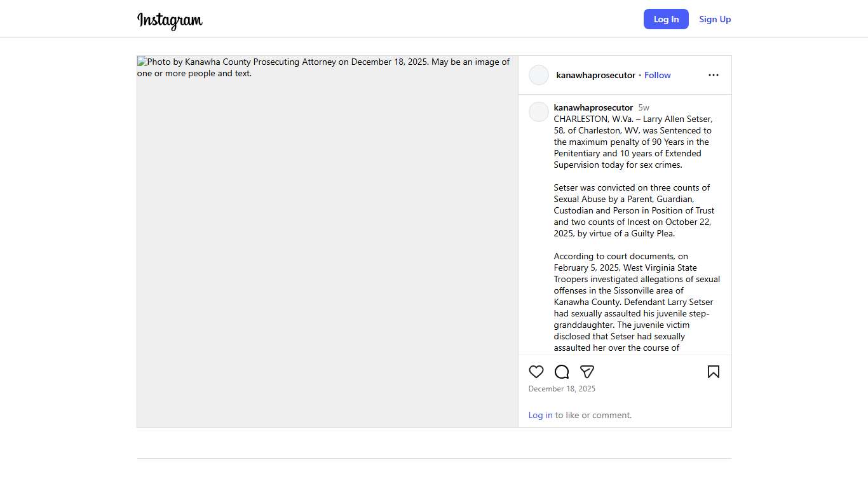Click the comment bubble icon
Screen dimensions: 868x488
pos(562,372)
